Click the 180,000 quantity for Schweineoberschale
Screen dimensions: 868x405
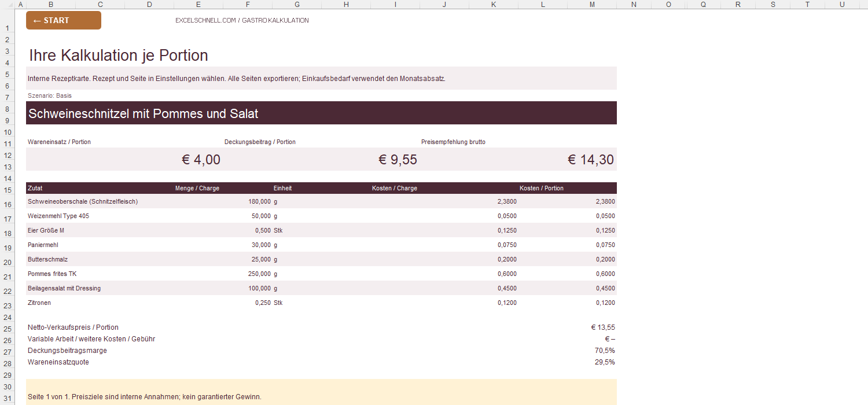click(x=259, y=201)
